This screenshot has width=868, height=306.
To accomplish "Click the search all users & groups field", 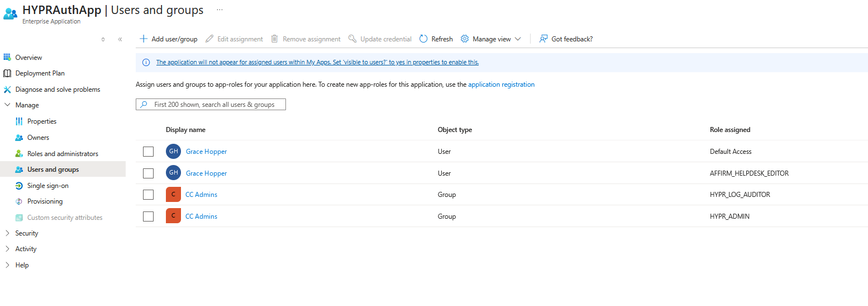I will pyautogui.click(x=211, y=105).
